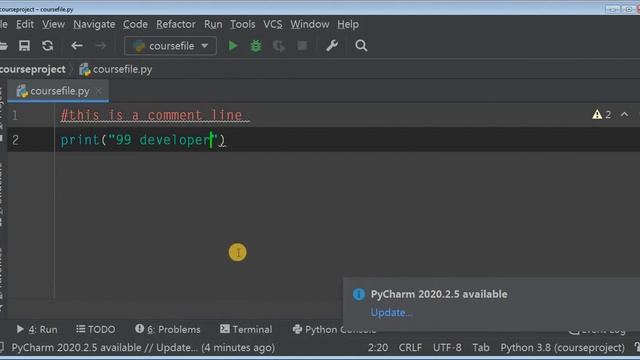Start debugging with the bug icon
This screenshot has width=640, height=360.
(x=256, y=46)
